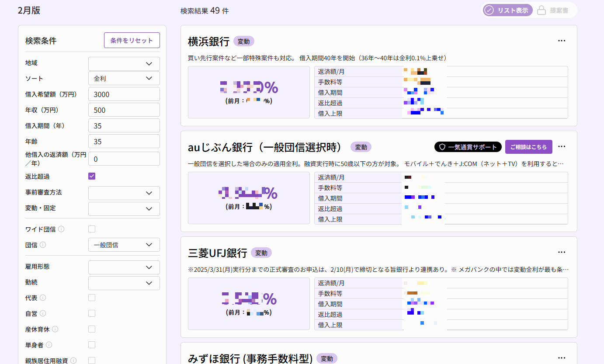604x364 pixels.
Task: Click the shield icon in 一気通貫サポート badge
Action: click(x=442, y=147)
